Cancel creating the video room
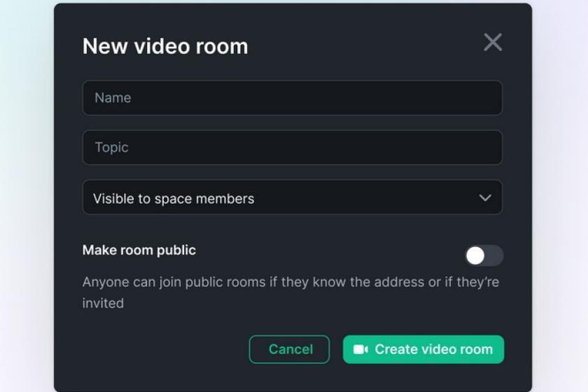588x392 pixels. pyautogui.click(x=290, y=349)
